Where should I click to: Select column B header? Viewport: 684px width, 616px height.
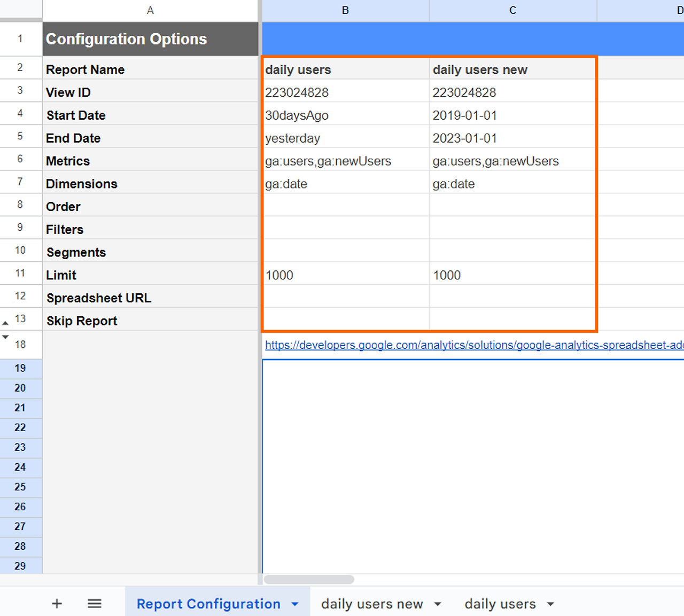345,10
